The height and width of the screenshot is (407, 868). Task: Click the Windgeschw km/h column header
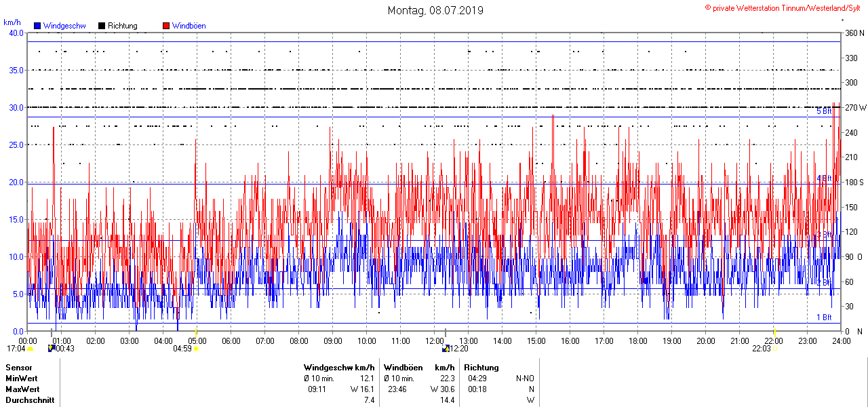click(339, 368)
